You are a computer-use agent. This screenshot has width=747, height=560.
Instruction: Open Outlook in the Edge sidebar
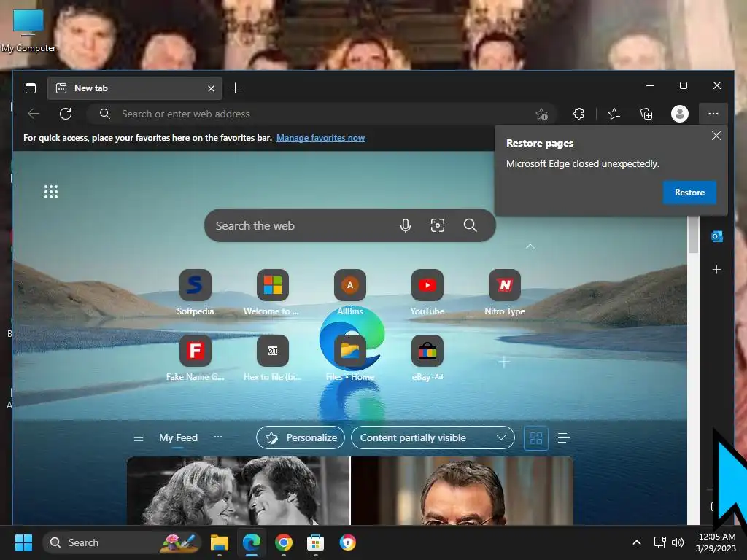pos(716,236)
